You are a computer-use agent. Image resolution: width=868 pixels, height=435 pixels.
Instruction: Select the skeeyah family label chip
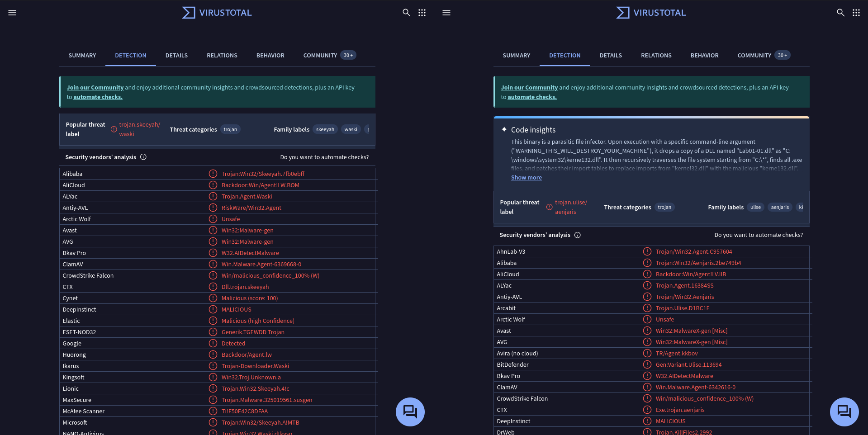[325, 130]
